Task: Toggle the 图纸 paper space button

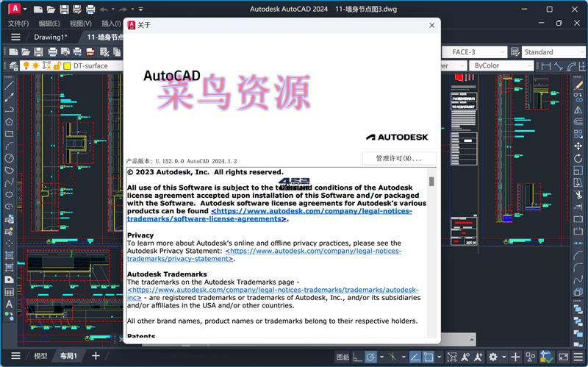Action: (x=343, y=357)
